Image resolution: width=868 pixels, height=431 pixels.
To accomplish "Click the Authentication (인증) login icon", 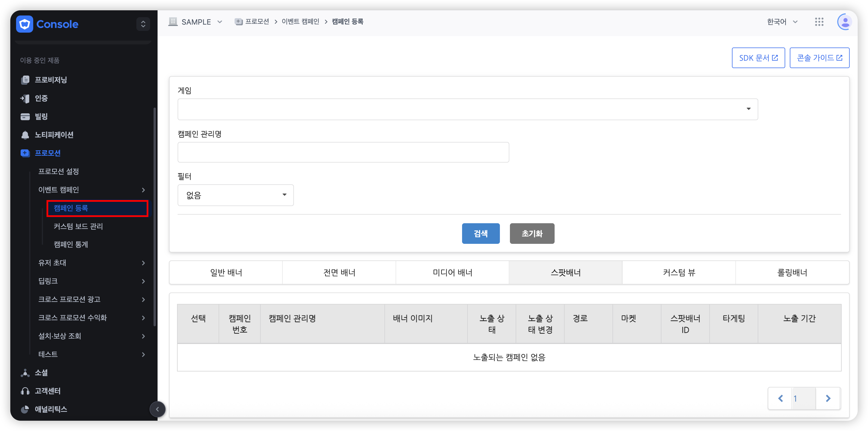I will coord(25,98).
